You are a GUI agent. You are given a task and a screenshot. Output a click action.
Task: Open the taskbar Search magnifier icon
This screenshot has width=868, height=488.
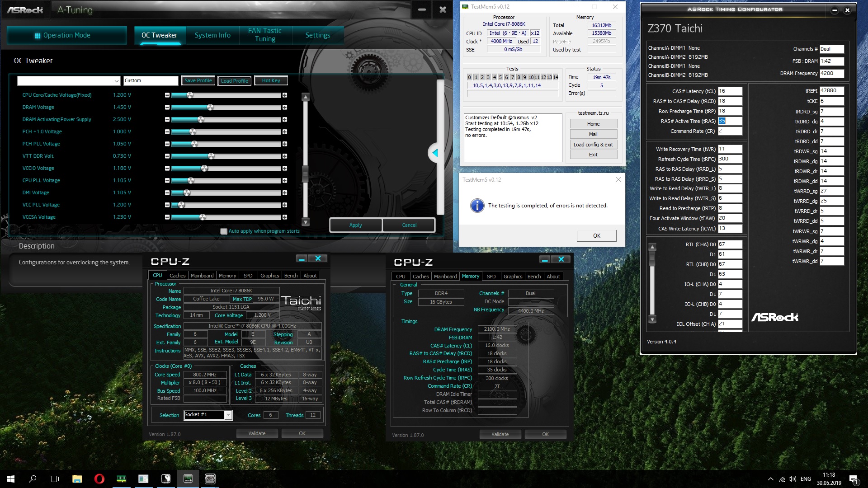coord(33,479)
